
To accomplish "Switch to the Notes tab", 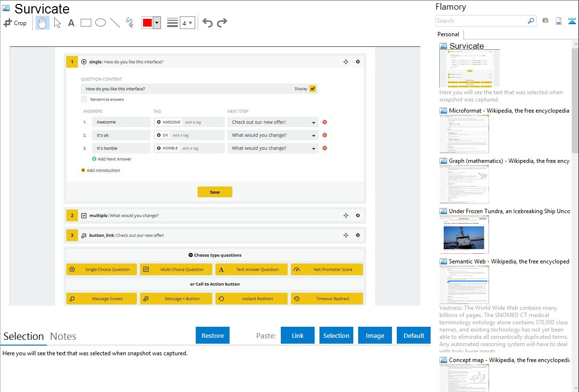I will pyautogui.click(x=63, y=336).
